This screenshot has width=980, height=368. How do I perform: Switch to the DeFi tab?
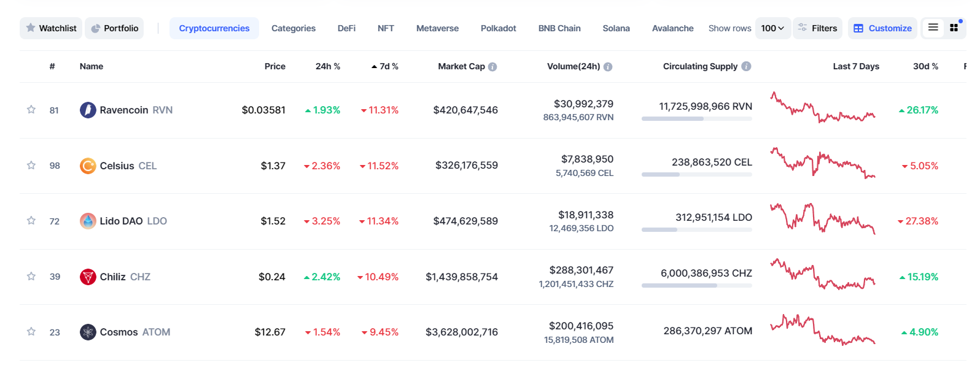(x=346, y=28)
